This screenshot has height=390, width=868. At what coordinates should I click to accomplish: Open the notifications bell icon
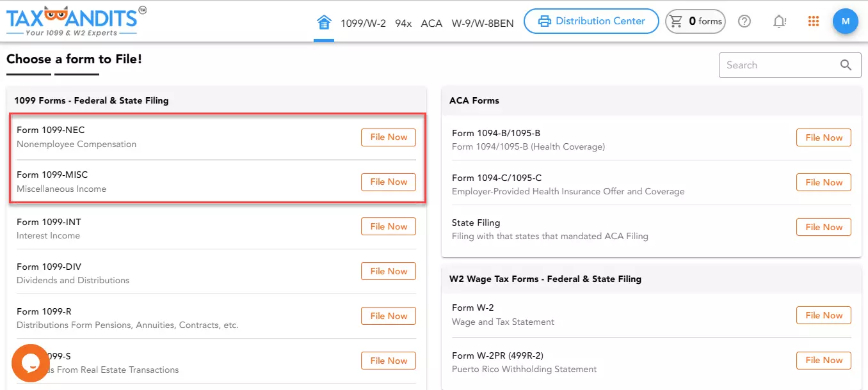(779, 22)
